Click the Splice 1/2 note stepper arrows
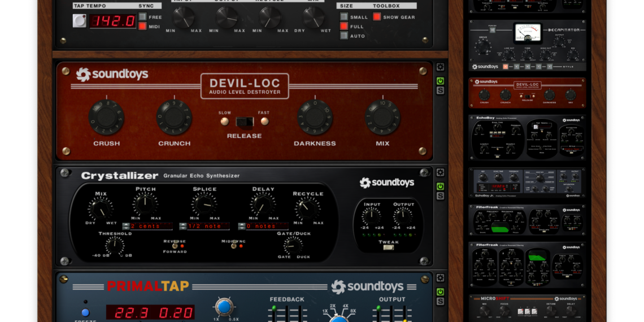The width and height of the screenshot is (644, 322). pyautogui.click(x=183, y=226)
